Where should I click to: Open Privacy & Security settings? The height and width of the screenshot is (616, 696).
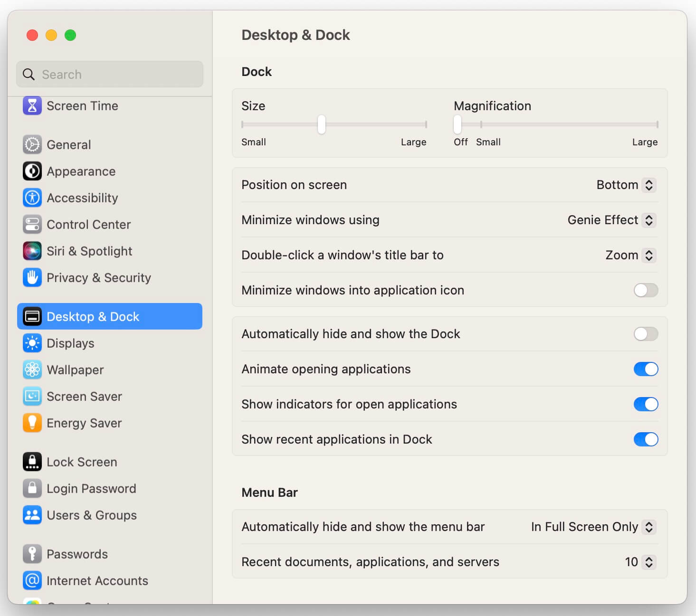pyautogui.click(x=32, y=277)
